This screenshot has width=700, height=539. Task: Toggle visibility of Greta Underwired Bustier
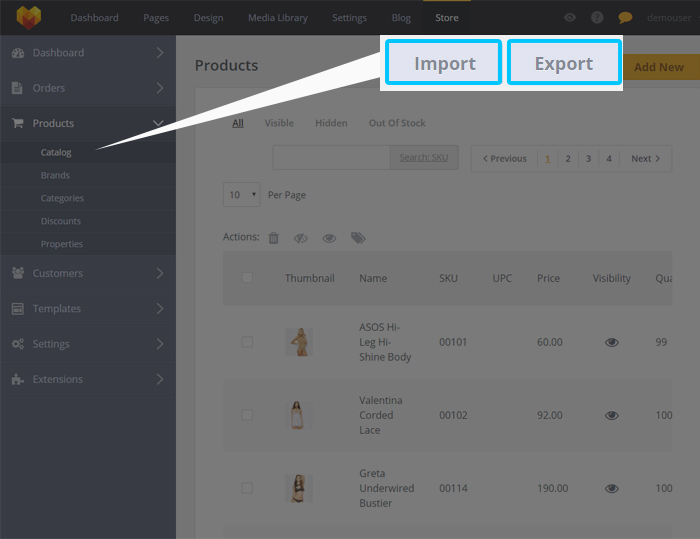coord(612,489)
